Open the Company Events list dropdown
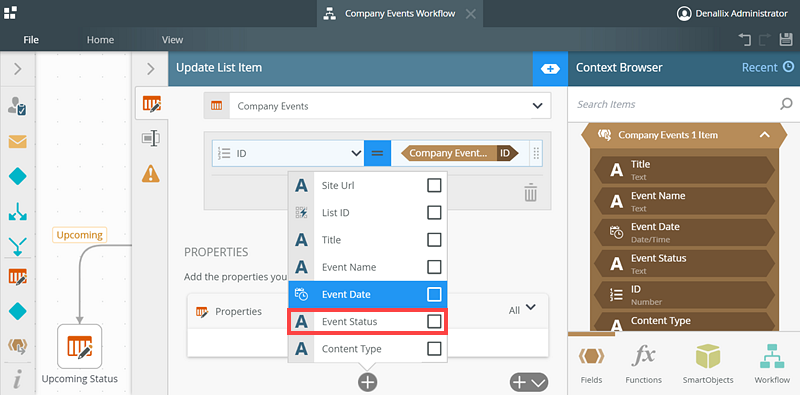 pos(378,106)
